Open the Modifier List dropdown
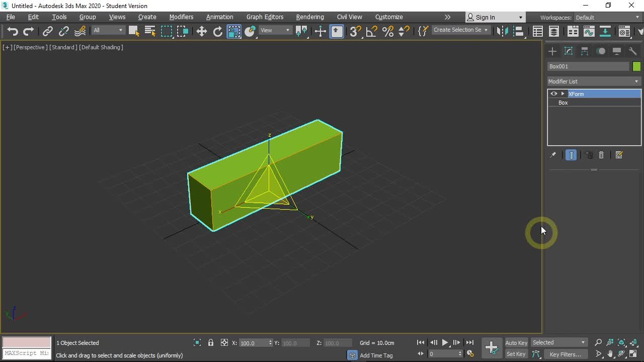This screenshot has height=362, width=644. (594, 81)
